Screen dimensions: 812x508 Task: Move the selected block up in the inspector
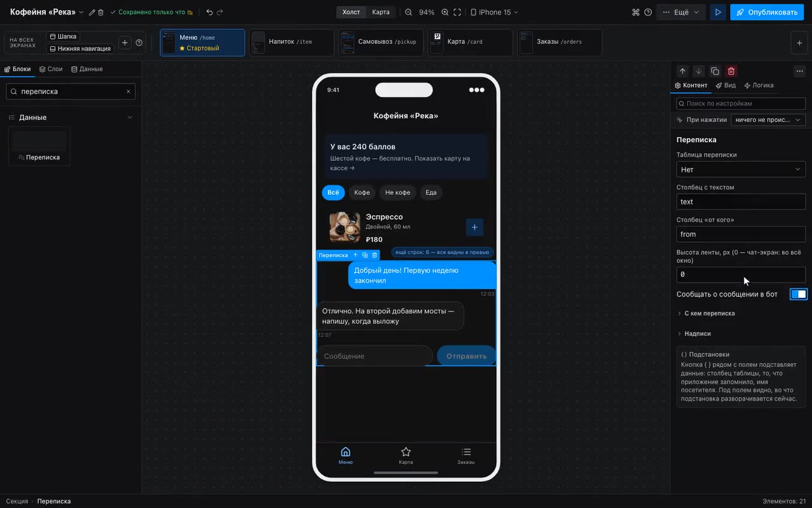pos(682,71)
